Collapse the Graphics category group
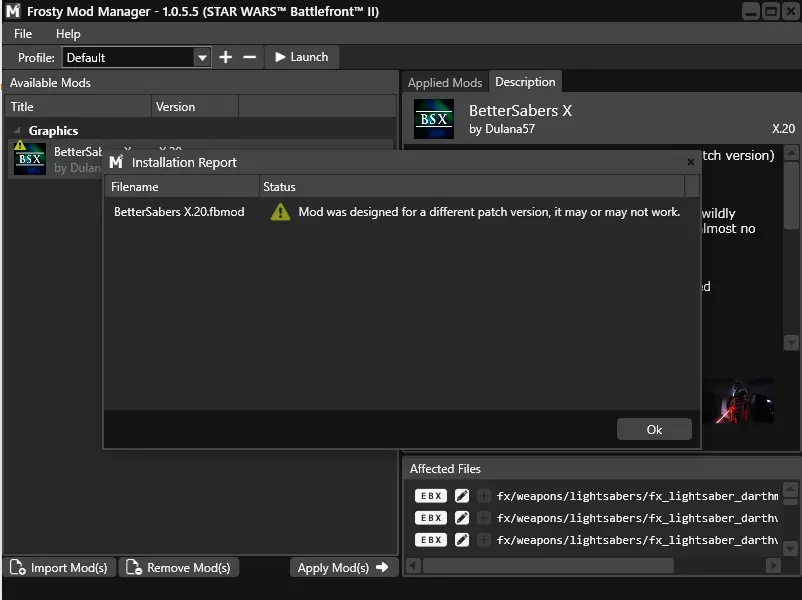This screenshot has width=802, height=600. pyautogui.click(x=17, y=130)
